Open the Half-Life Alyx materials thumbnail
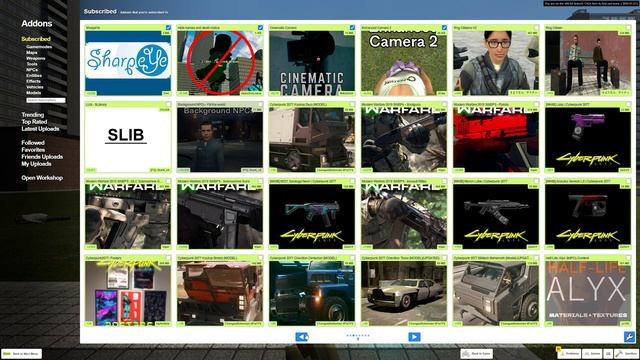The width and height of the screenshot is (640, 360). click(x=588, y=294)
